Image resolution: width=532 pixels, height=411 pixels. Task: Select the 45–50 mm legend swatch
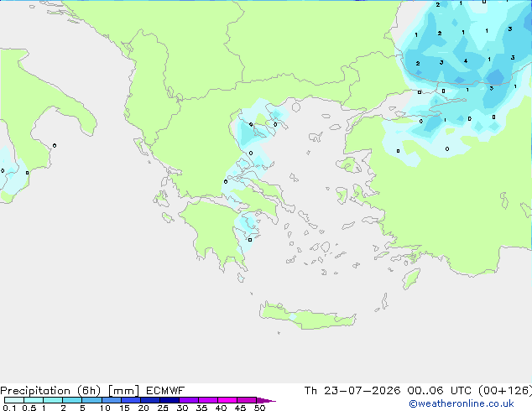(247, 400)
